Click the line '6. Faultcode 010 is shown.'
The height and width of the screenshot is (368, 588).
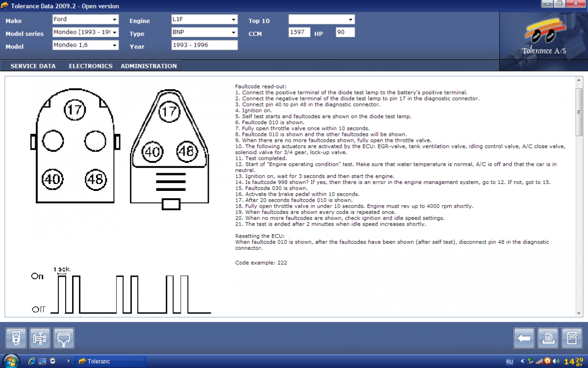click(269, 122)
